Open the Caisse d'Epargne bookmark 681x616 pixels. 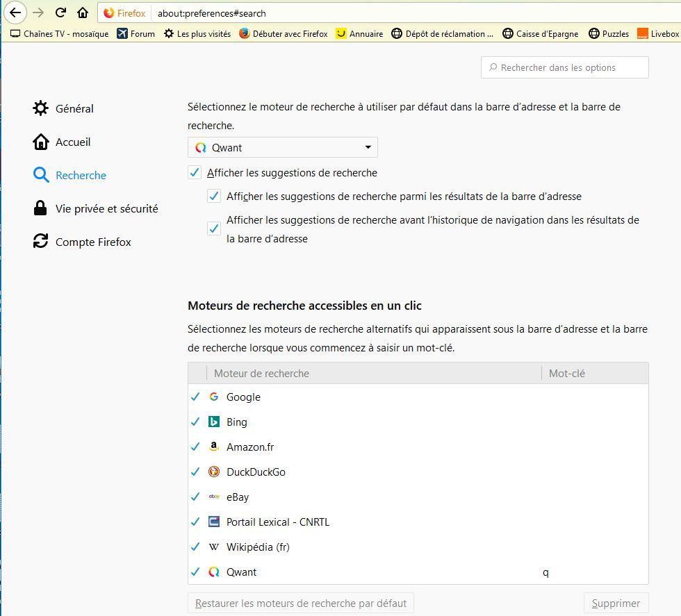pos(541,33)
